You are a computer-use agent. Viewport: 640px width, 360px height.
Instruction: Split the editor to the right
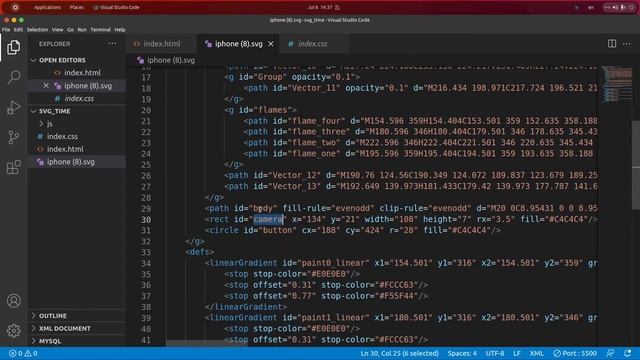(x=611, y=44)
